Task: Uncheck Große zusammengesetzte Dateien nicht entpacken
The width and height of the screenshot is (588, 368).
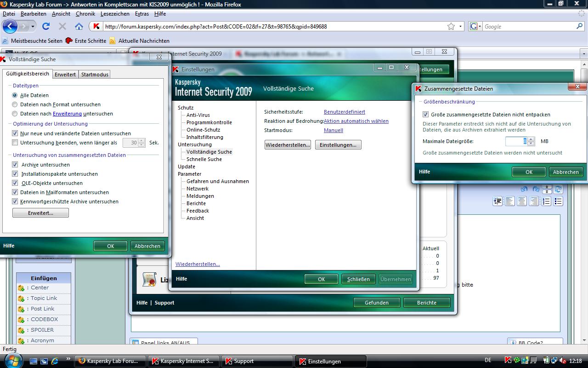Action: tap(425, 115)
